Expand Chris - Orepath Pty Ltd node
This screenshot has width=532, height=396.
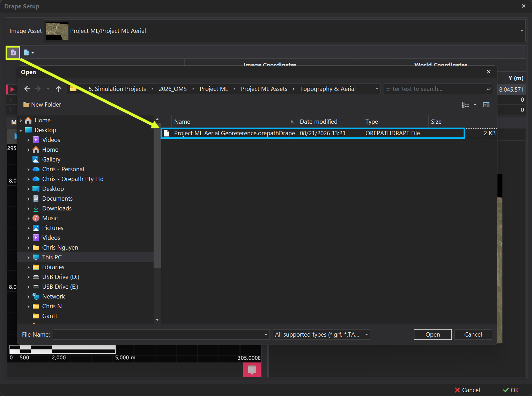coord(29,179)
